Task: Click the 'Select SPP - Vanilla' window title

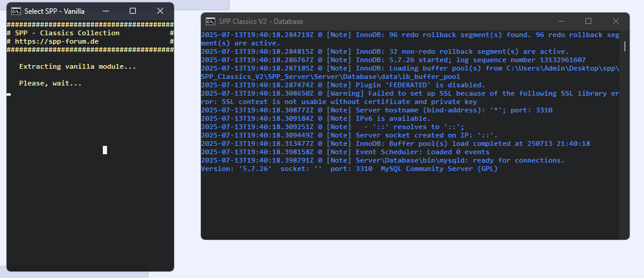Action: (54, 11)
